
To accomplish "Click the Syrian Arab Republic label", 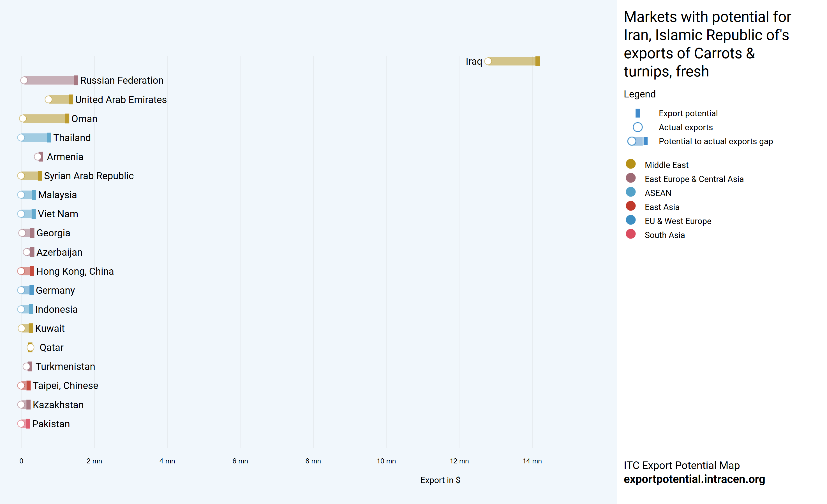I will pyautogui.click(x=89, y=176).
